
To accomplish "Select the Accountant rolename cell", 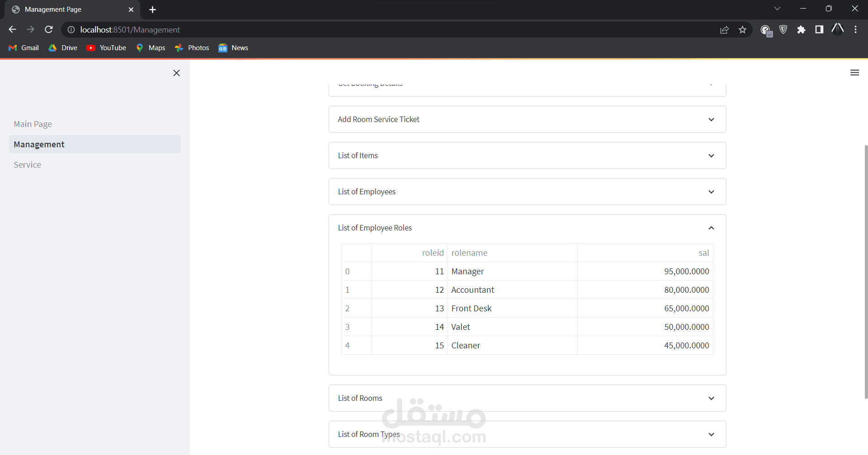I will tap(512, 290).
